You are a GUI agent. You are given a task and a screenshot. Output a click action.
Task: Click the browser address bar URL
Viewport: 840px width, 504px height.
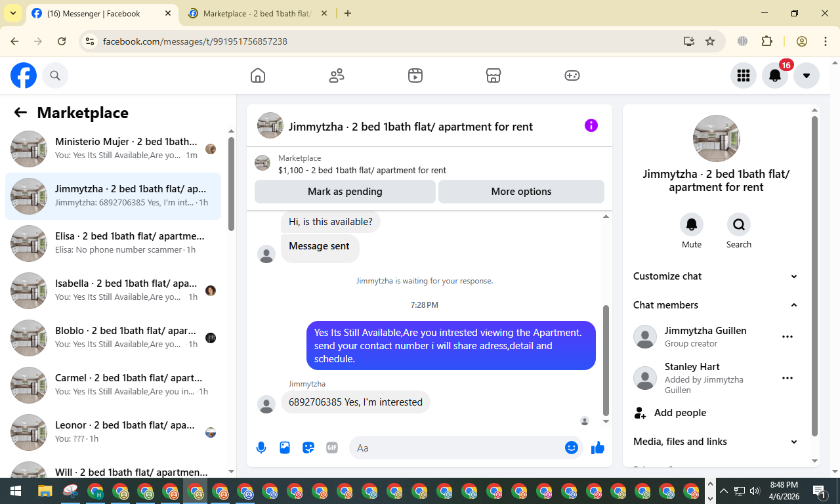coord(195,41)
